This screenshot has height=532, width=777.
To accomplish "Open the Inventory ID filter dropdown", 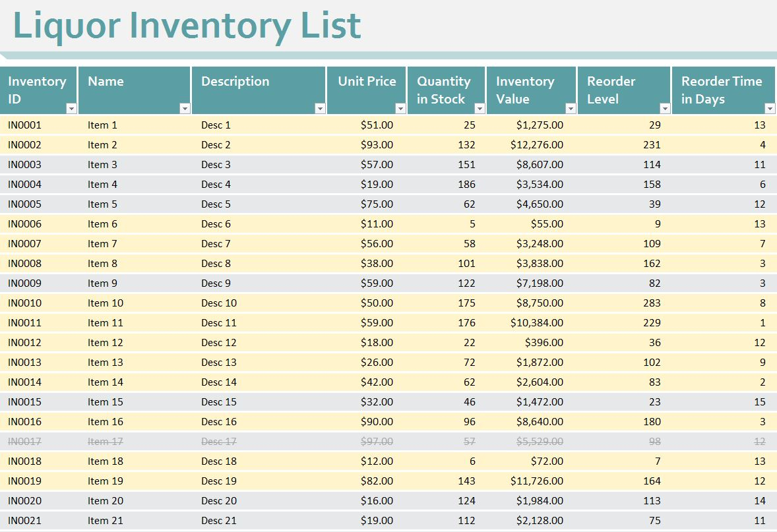I will pyautogui.click(x=71, y=109).
